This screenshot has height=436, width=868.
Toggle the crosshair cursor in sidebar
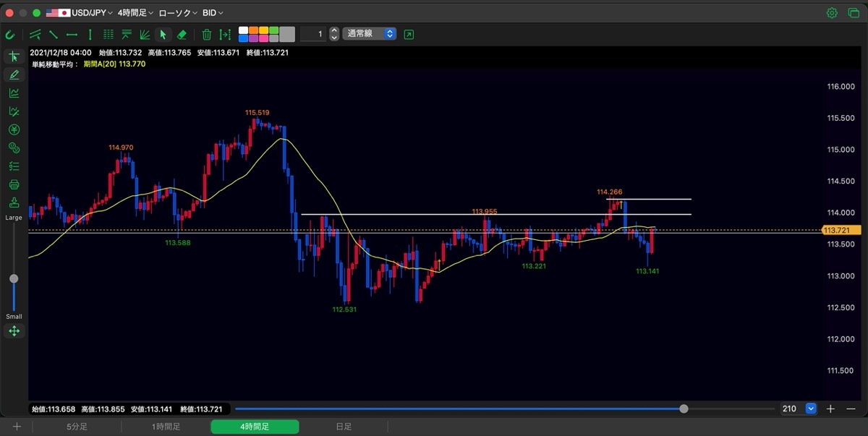tap(14, 56)
